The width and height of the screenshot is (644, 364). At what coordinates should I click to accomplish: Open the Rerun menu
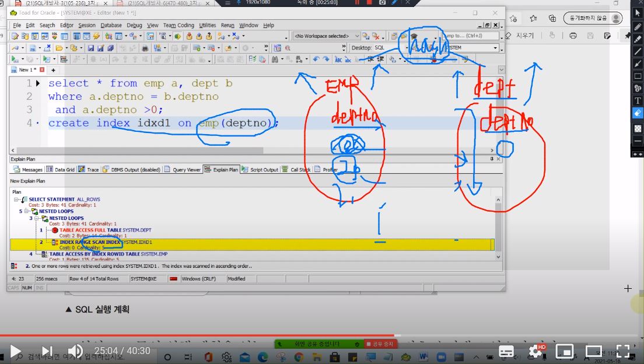coord(228,25)
